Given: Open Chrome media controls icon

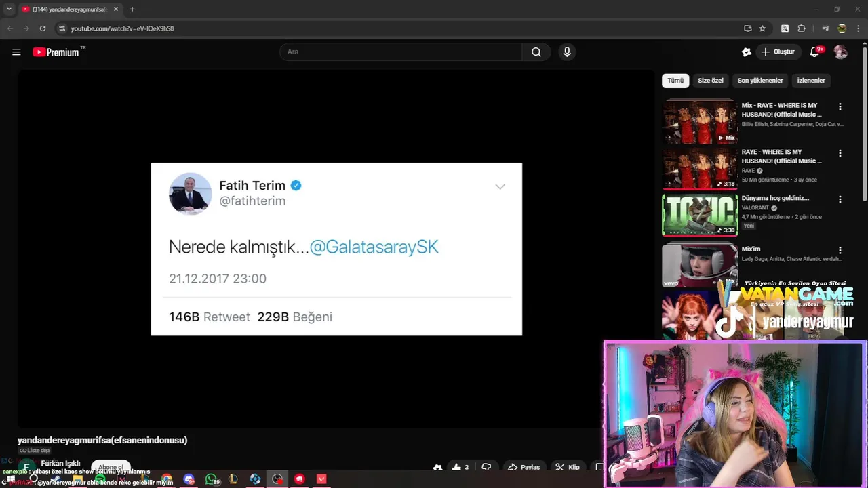Looking at the screenshot, I should (x=825, y=28).
